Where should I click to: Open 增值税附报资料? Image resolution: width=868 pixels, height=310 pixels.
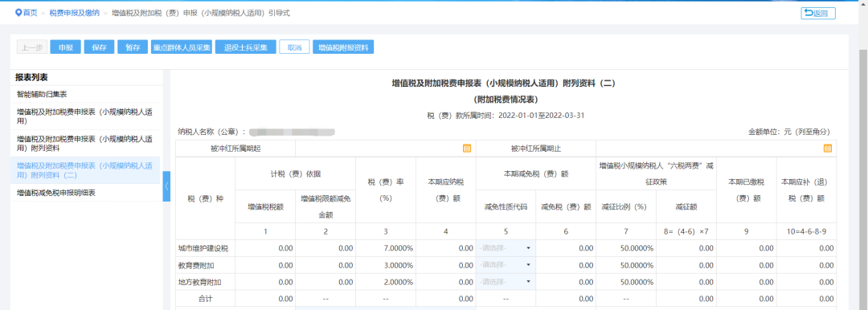343,47
